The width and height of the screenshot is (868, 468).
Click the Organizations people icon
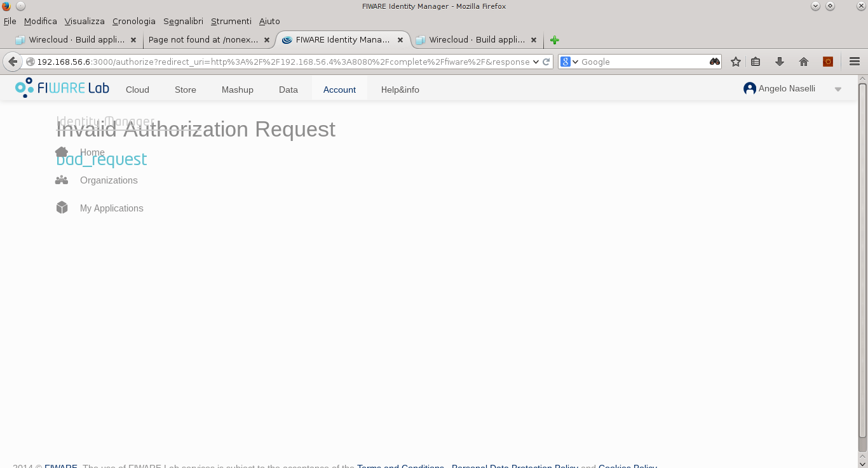(62, 180)
